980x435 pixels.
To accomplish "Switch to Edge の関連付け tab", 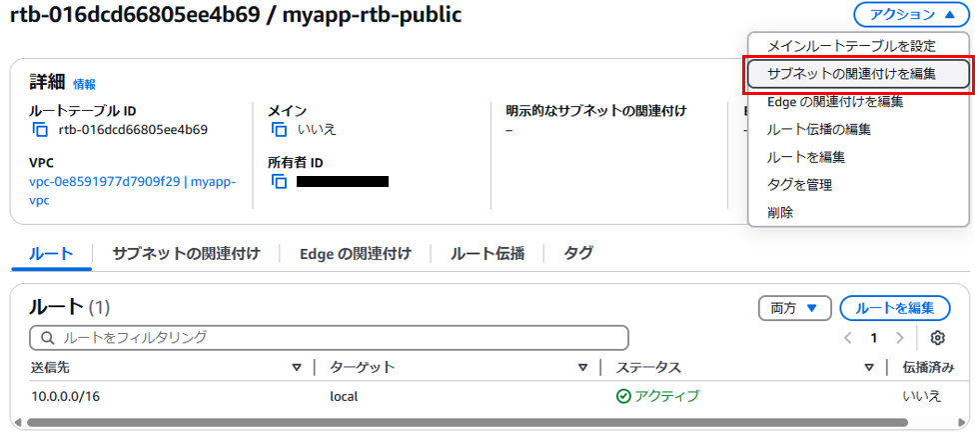I will [x=356, y=253].
